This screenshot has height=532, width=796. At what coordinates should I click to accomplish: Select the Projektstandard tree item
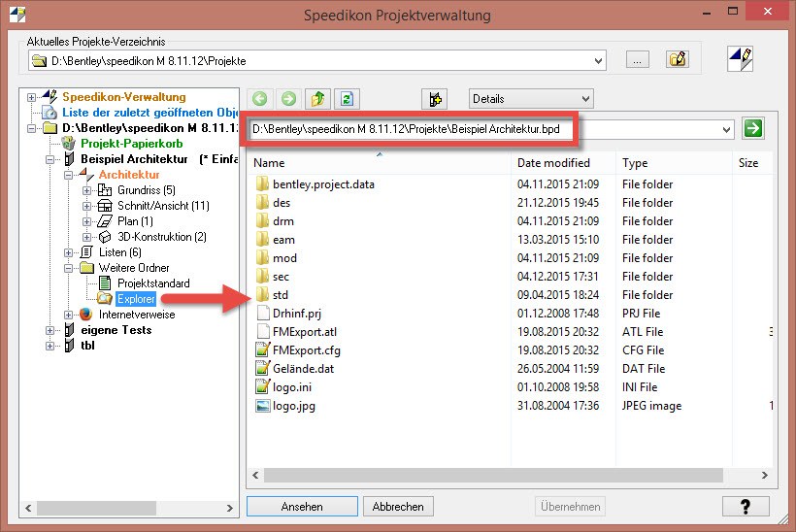click(153, 283)
